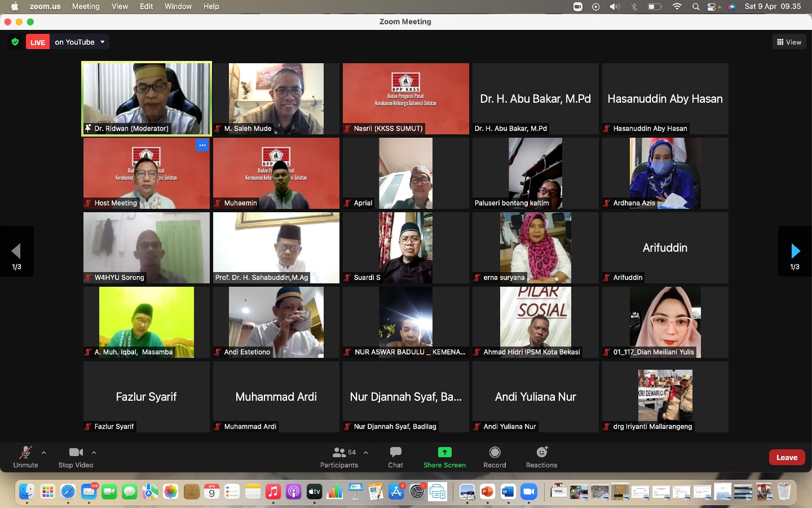Open more options on Host Meeting tile
The height and width of the screenshot is (508, 812).
click(202, 146)
